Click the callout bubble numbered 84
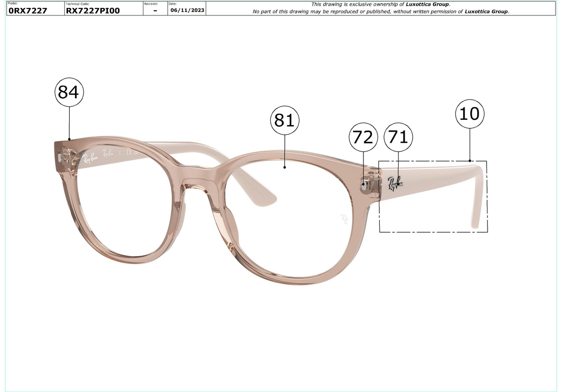Image resolution: width=562 pixels, height=392 pixels. 69,92
